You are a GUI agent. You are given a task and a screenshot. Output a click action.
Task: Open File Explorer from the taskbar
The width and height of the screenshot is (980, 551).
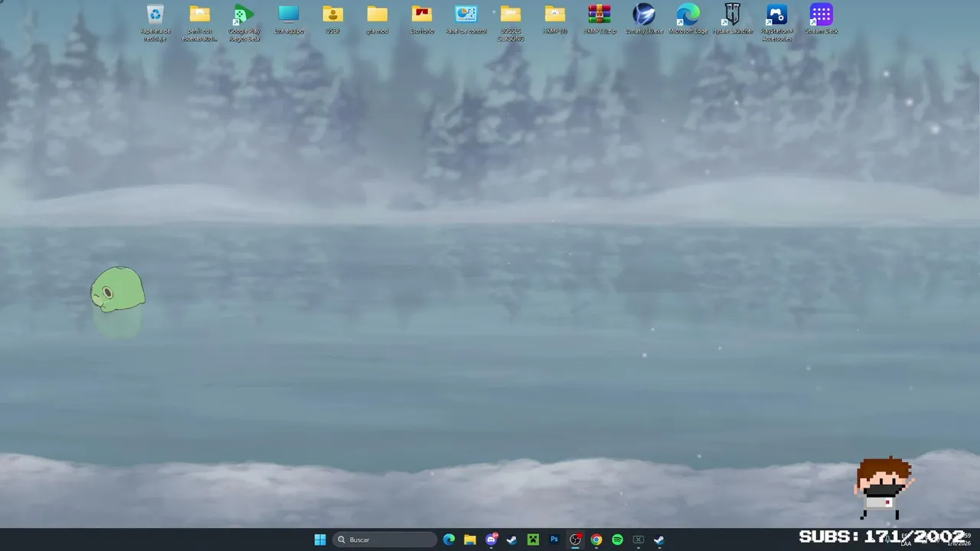(x=470, y=540)
